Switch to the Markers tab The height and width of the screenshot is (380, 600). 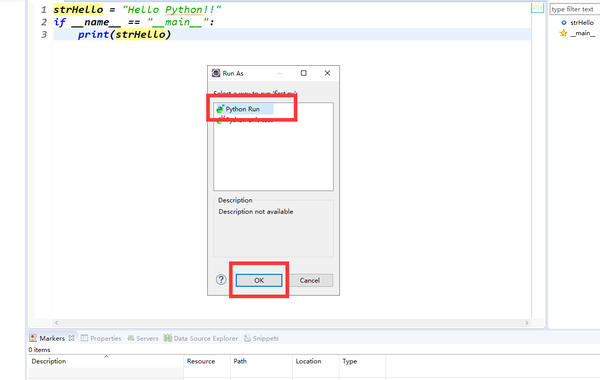pyautogui.click(x=48, y=338)
